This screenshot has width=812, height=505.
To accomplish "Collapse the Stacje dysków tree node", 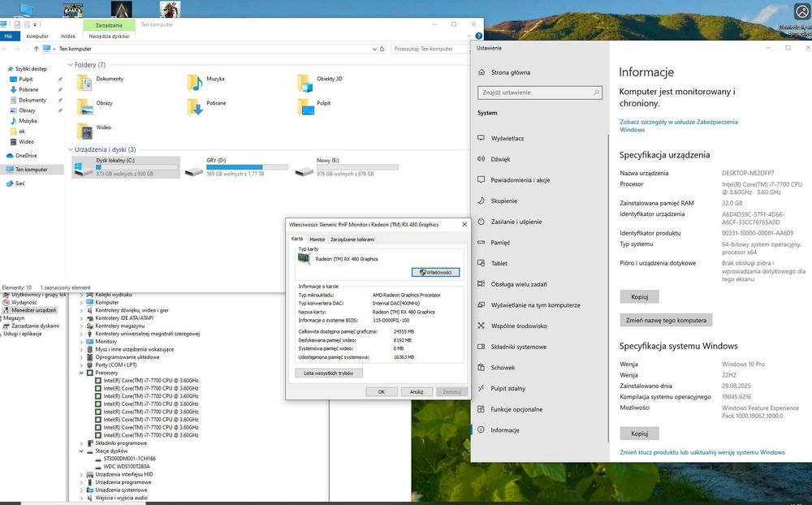I will (x=81, y=451).
